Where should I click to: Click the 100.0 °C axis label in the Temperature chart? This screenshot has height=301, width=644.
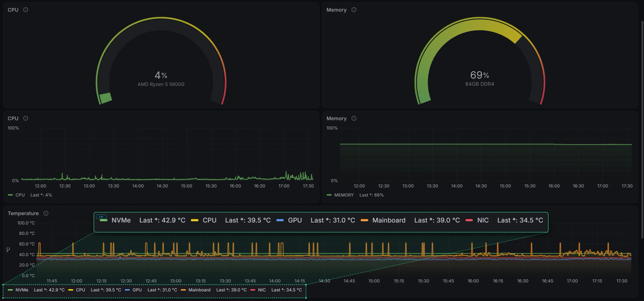26,223
